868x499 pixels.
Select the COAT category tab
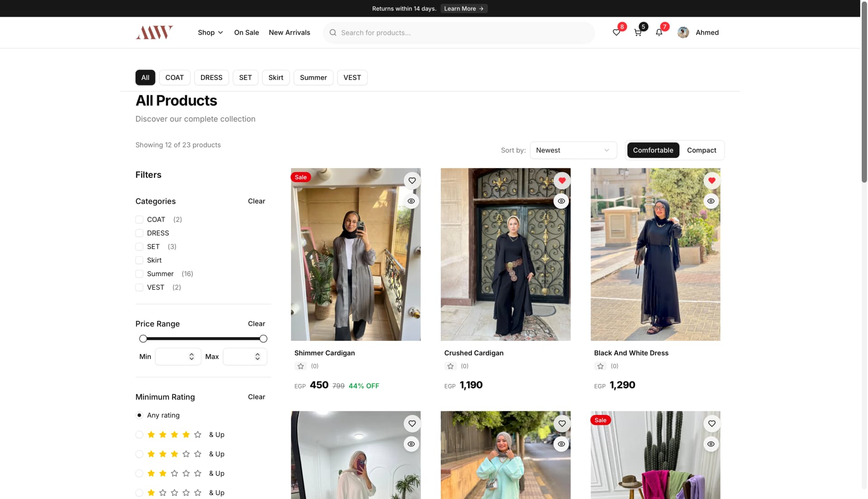[175, 78]
